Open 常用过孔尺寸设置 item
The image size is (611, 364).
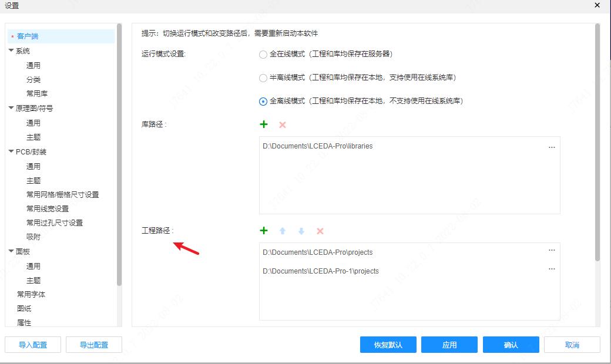click(54, 223)
